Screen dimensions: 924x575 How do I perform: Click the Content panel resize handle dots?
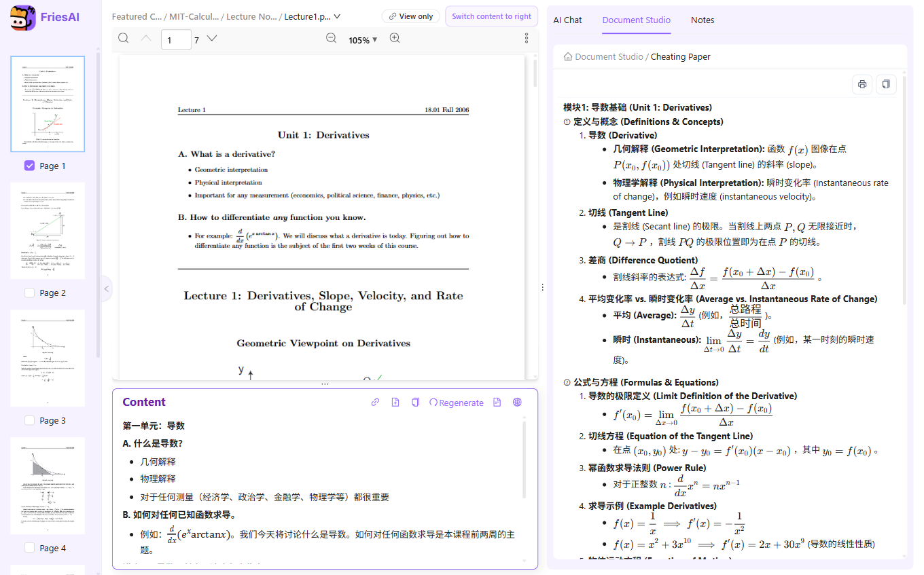325,384
